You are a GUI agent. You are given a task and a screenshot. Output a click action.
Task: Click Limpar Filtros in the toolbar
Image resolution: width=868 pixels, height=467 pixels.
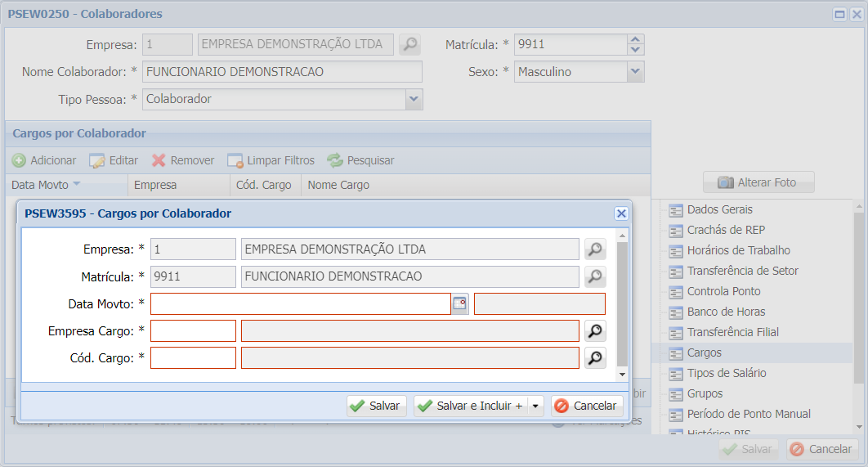point(271,160)
